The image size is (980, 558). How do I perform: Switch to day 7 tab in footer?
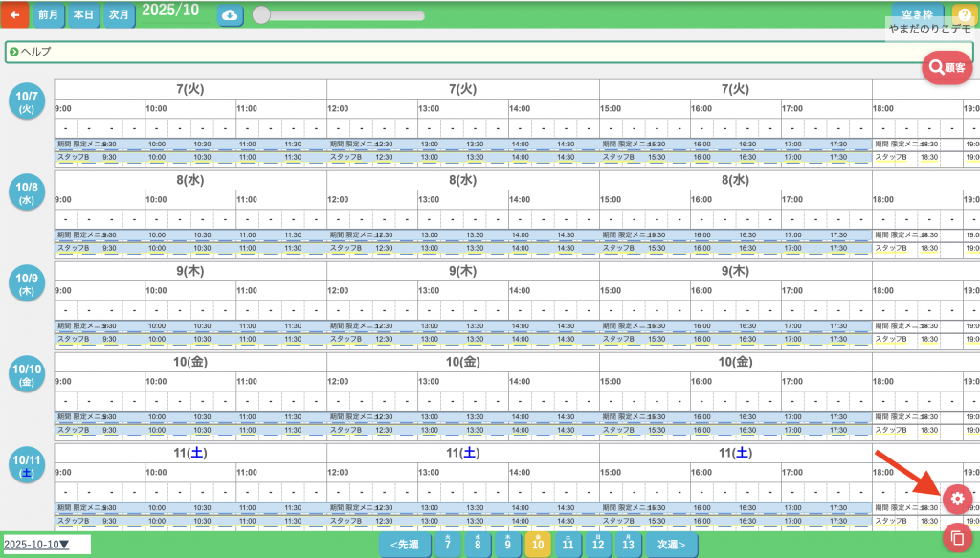[448, 545]
